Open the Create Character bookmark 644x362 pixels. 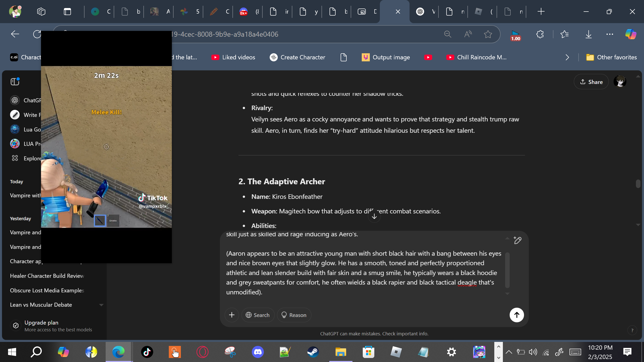click(x=297, y=57)
